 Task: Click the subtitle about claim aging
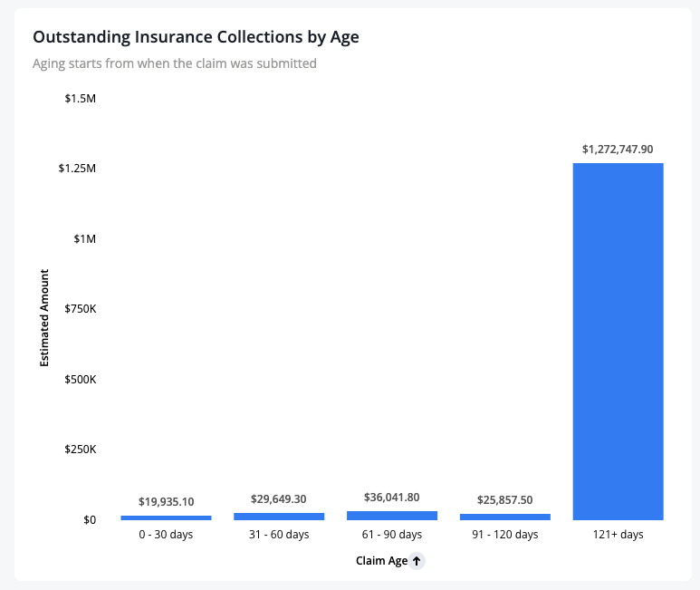pos(175,63)
